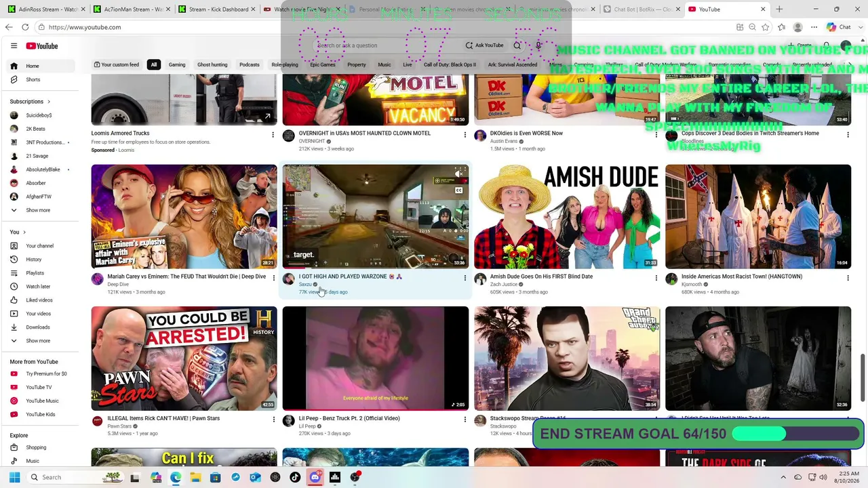Show hidden system tray icons
The width and height of the screenshot is (868, 488).
(x=783, y=477)
